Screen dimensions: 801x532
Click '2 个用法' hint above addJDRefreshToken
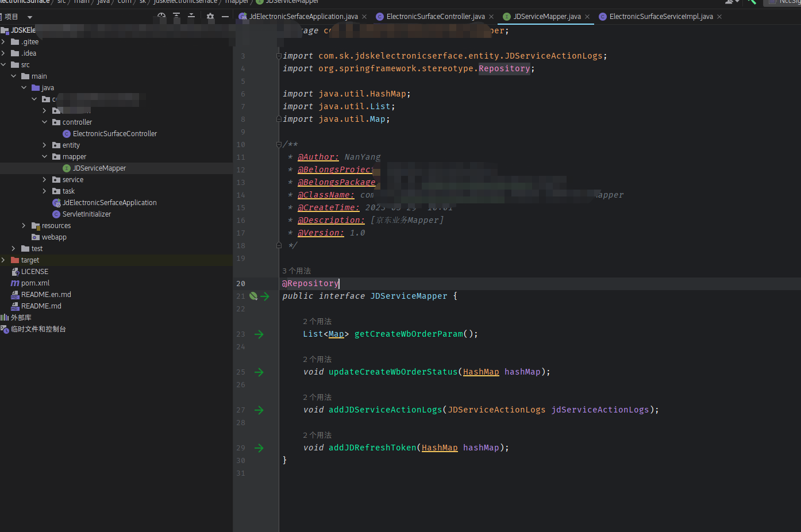pos(317,435)
